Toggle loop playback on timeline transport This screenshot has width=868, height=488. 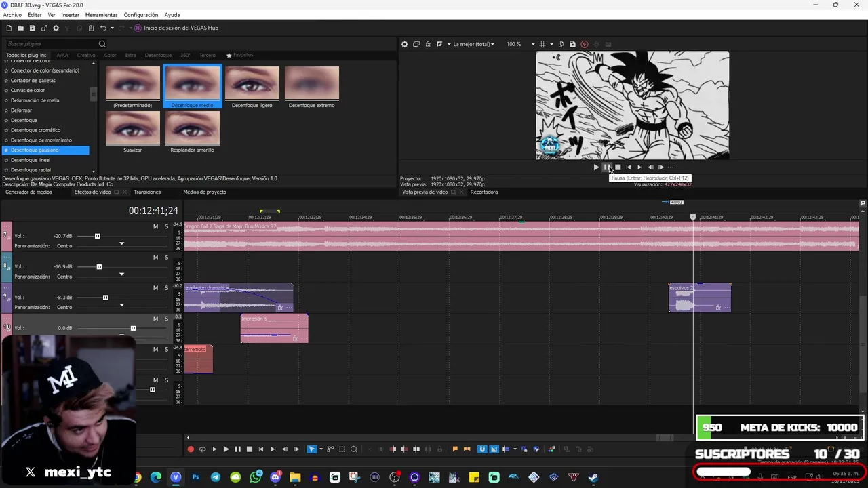pos(202,449)
